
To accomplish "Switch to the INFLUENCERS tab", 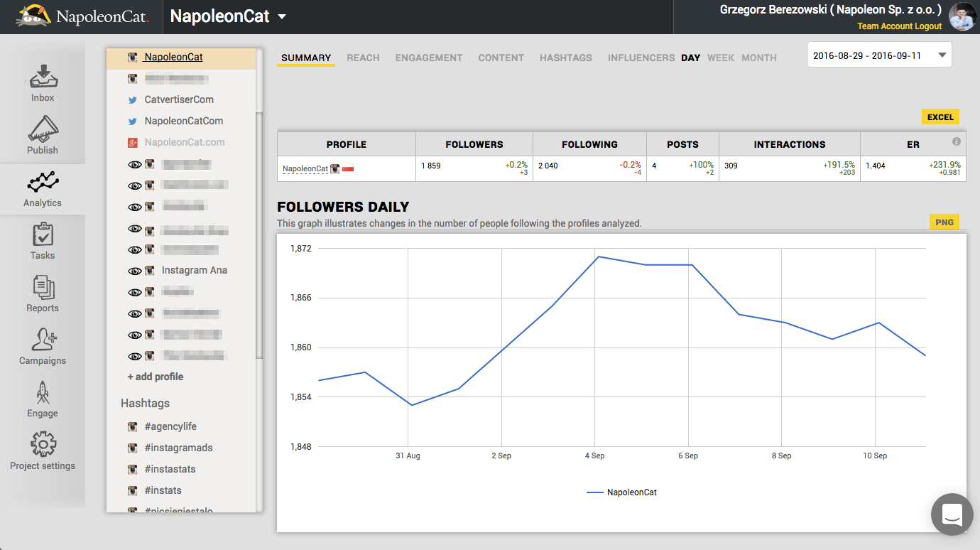I will (x=641, y=58).
